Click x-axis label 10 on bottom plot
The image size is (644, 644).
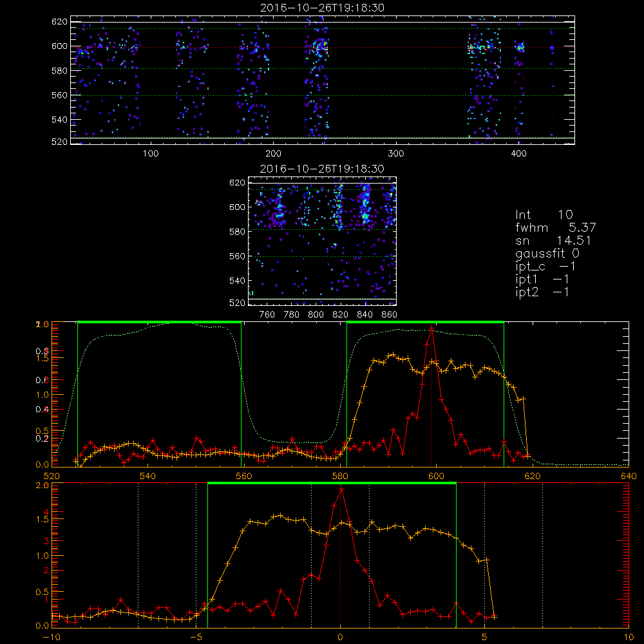coord(629,638)
